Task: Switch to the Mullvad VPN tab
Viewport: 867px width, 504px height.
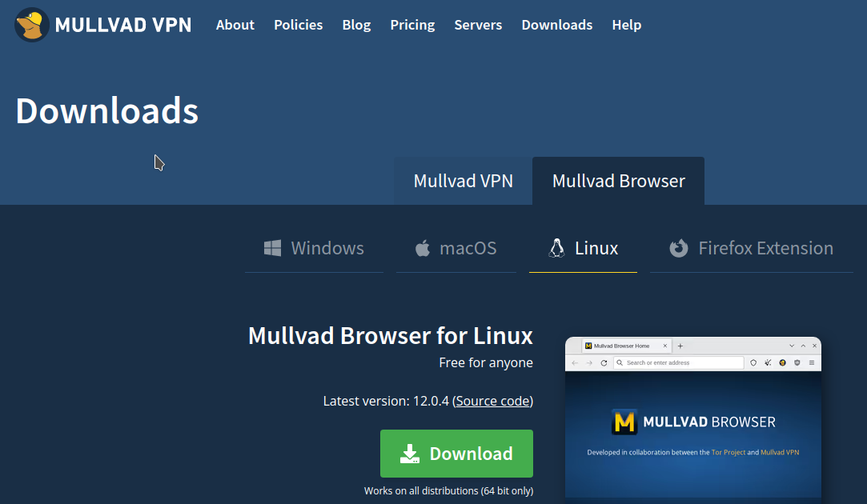Action: [x=463, y=181]
